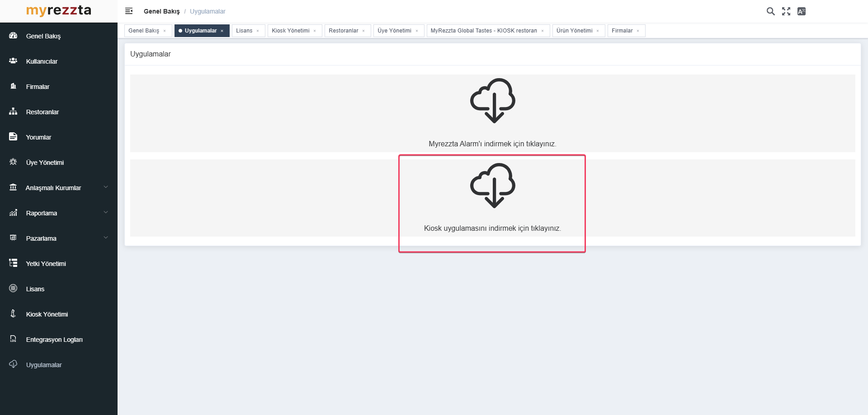Click the Kiosk Yönetimi sidebar icon
Screen dimensions: 868x415
(13, 314)
